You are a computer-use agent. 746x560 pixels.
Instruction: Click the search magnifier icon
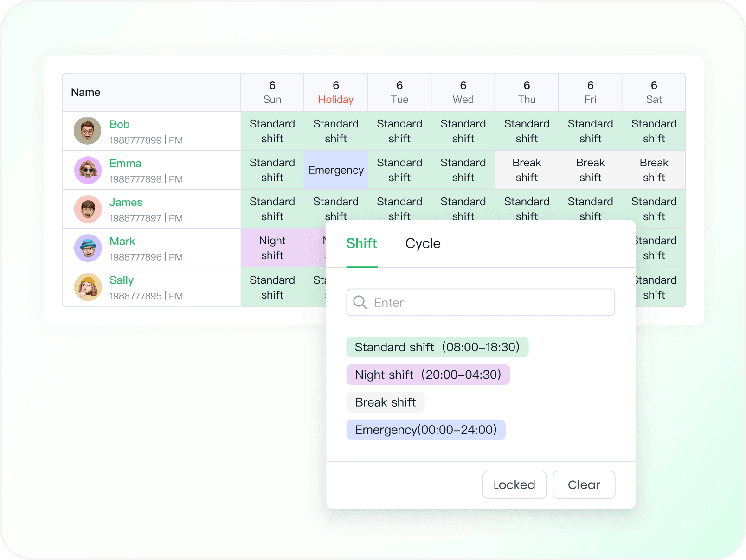(x=360, y=302)
